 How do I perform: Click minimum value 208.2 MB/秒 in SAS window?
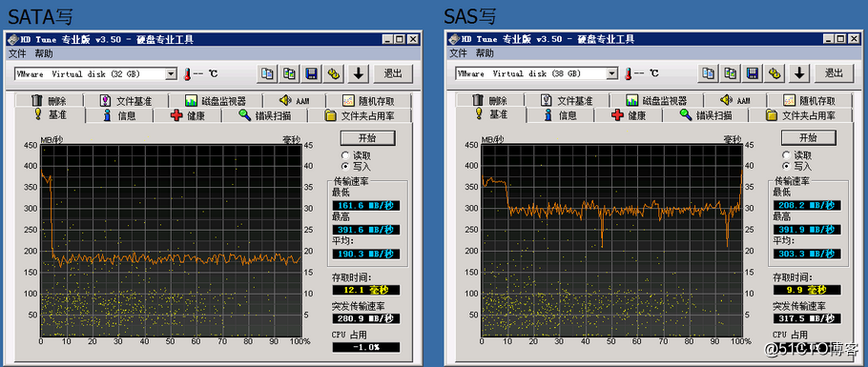(x=807, y=205)
